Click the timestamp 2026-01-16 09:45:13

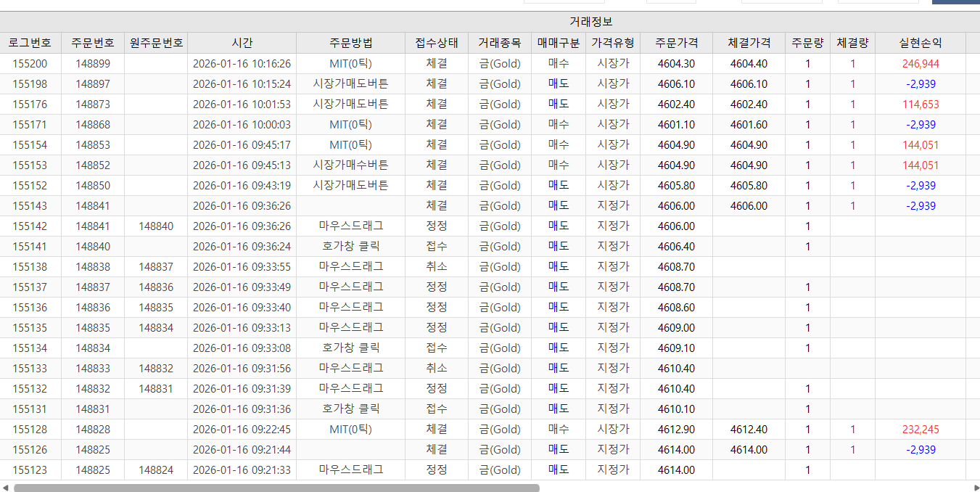coord(242,165)
